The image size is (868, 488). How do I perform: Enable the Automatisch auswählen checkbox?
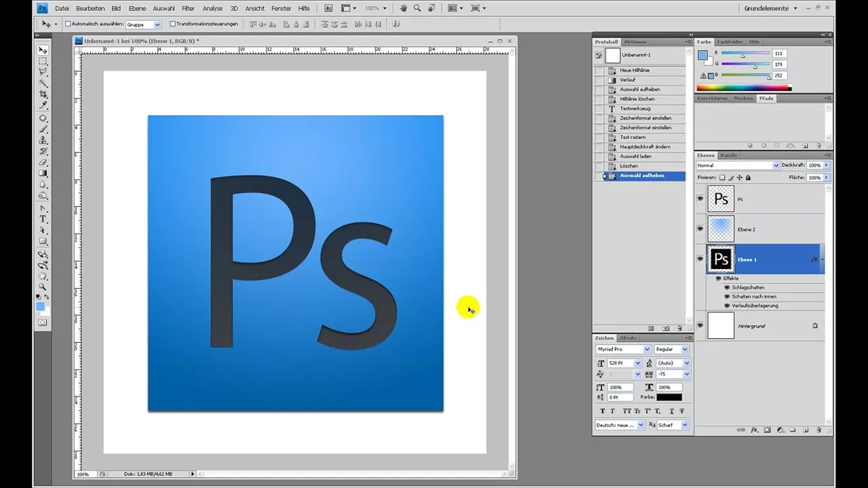pos(68,23)
